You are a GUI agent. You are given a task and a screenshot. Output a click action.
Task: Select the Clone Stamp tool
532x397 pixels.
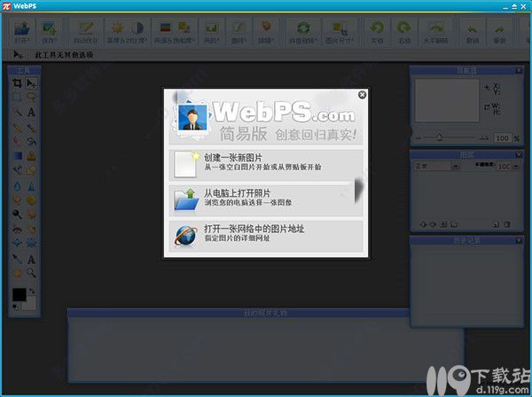tap(31, 156)
